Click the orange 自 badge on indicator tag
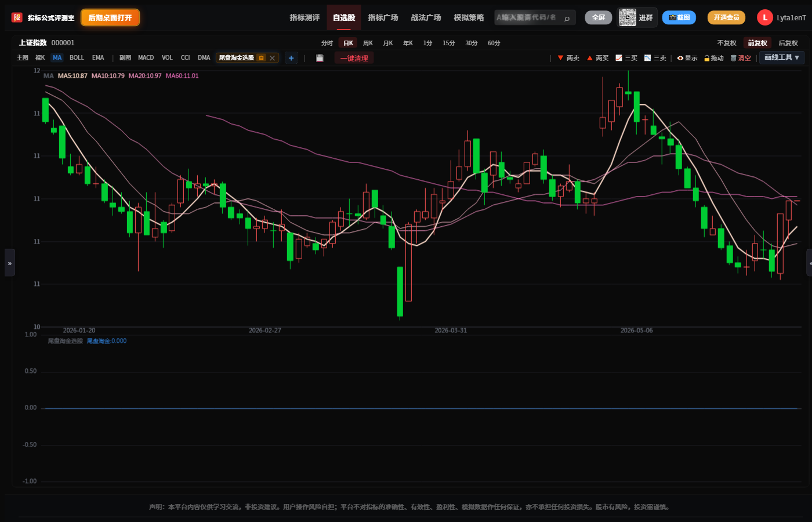The width and height of the screenshot is (812, 522). (262, 58)
